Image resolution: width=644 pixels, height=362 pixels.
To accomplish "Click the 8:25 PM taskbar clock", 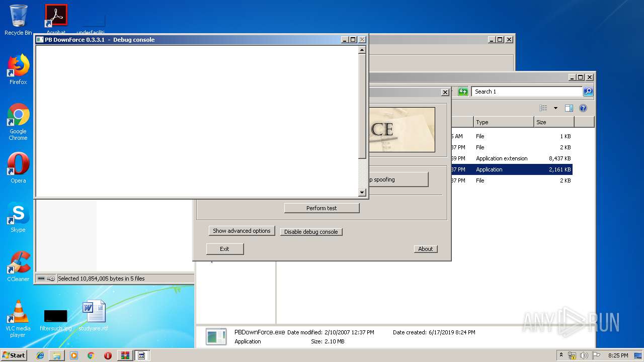I will 618,355.
